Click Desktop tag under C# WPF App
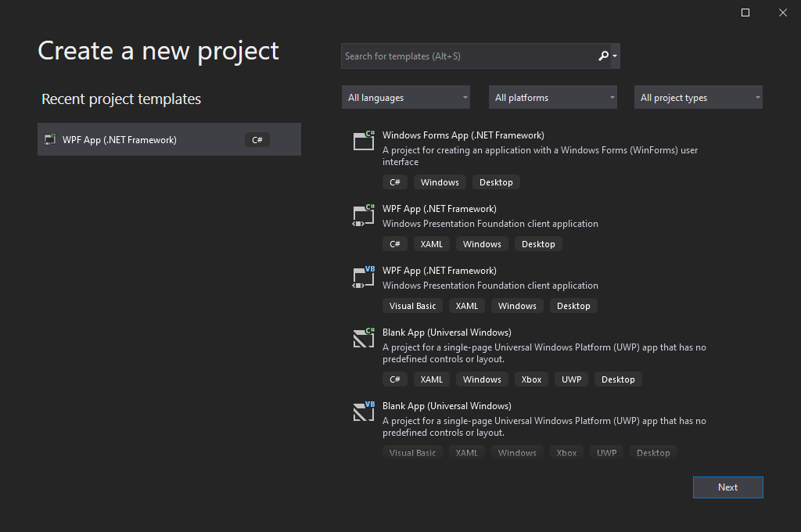 click(538, 244)
